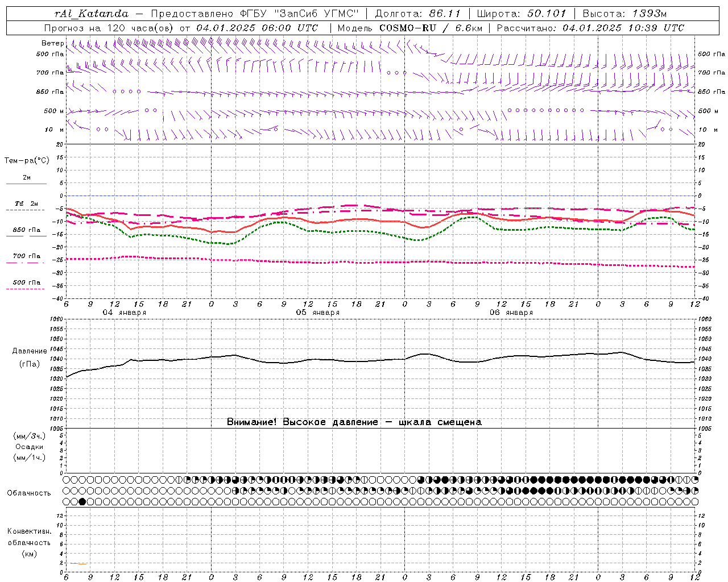Click the '05 января' date label

click(317, 313)
